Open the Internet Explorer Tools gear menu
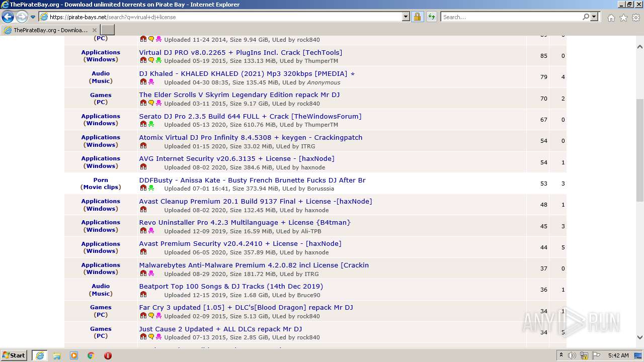Image resolution: width=644 pixels, height=362 pixels. [636, 18]
